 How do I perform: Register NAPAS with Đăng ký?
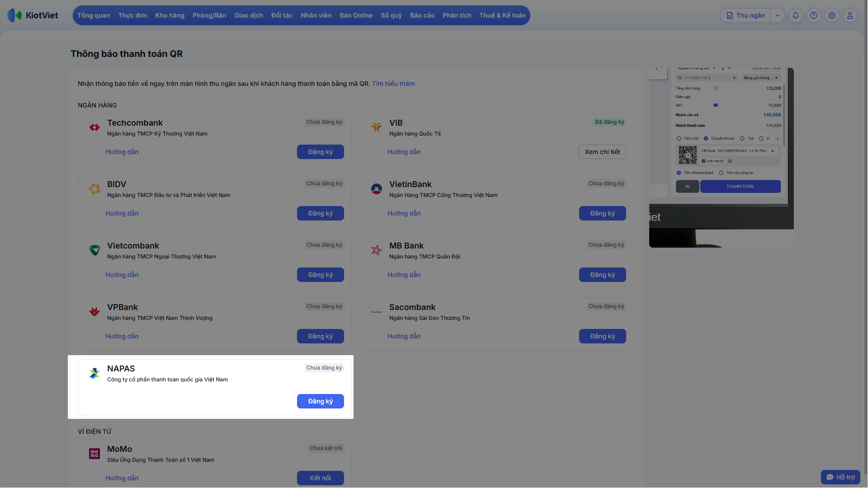tap(321, 401)
